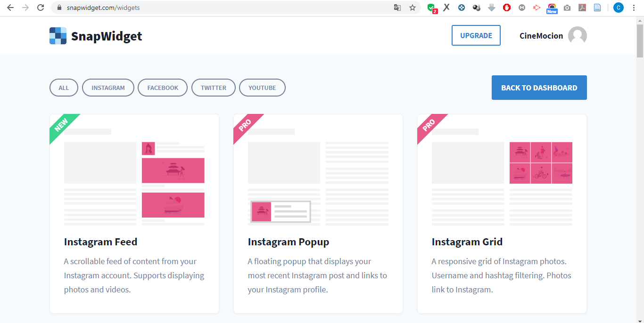Image resolution: width=644 pixels, height=323 pixels.
Task: Open the grey circular M extension
Action: pyautogui.click(x=522, y=8)
